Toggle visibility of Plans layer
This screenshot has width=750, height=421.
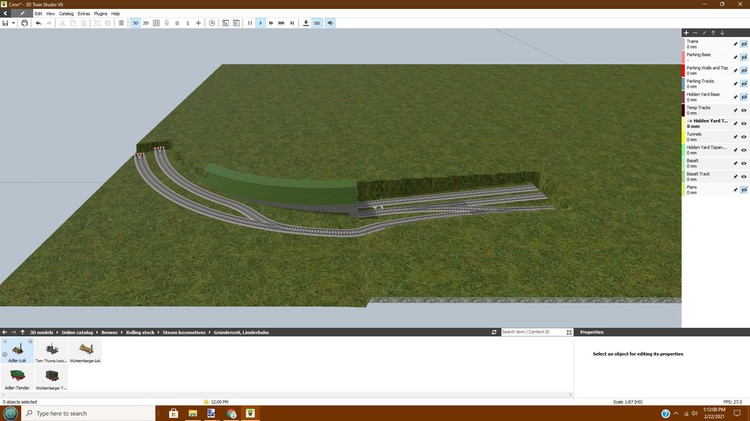[744, 189]
